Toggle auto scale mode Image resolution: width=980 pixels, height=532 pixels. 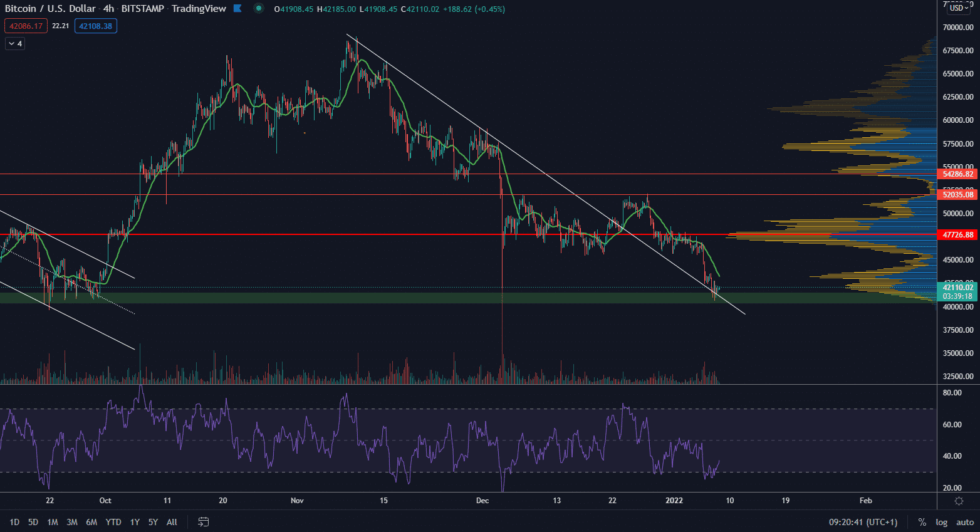(965, 522)
